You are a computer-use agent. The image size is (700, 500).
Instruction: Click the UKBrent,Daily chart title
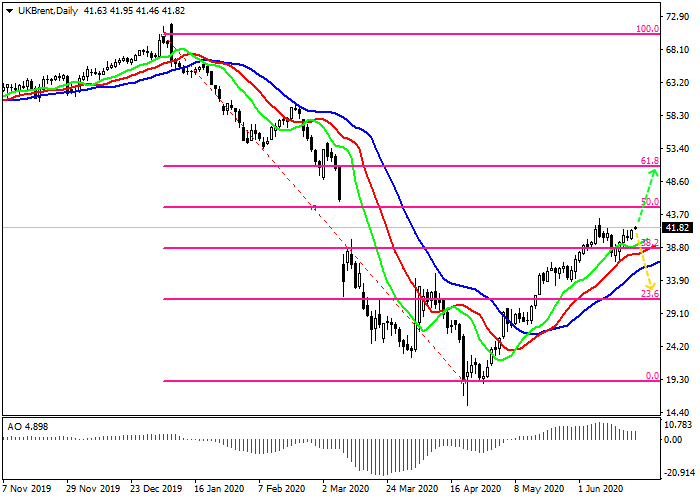click(x=46, y=9)
